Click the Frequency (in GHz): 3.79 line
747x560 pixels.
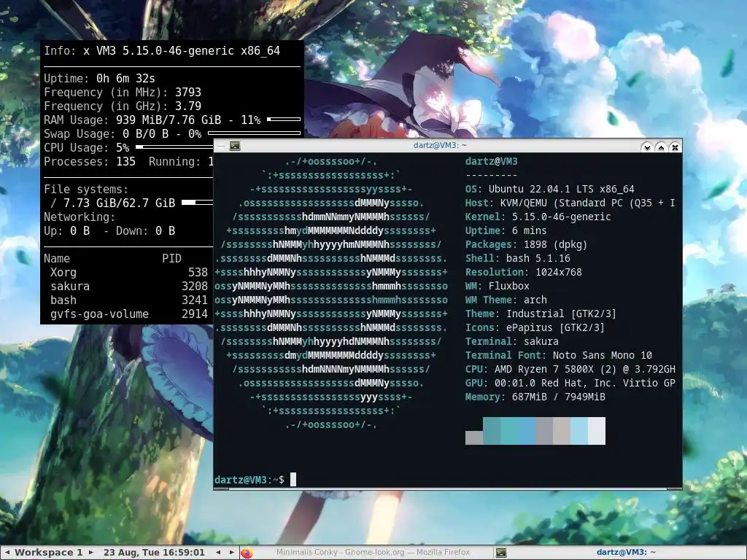(x=123, y=106)
